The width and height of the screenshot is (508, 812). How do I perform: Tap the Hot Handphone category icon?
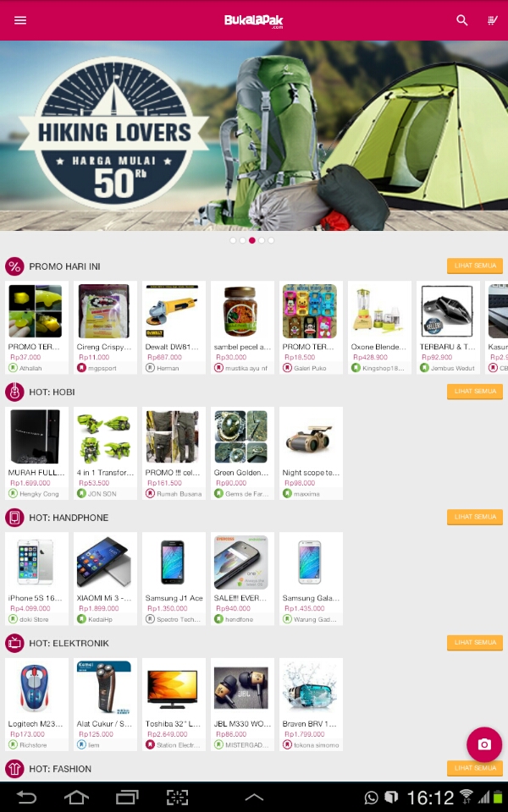click(x=14, y=518)
